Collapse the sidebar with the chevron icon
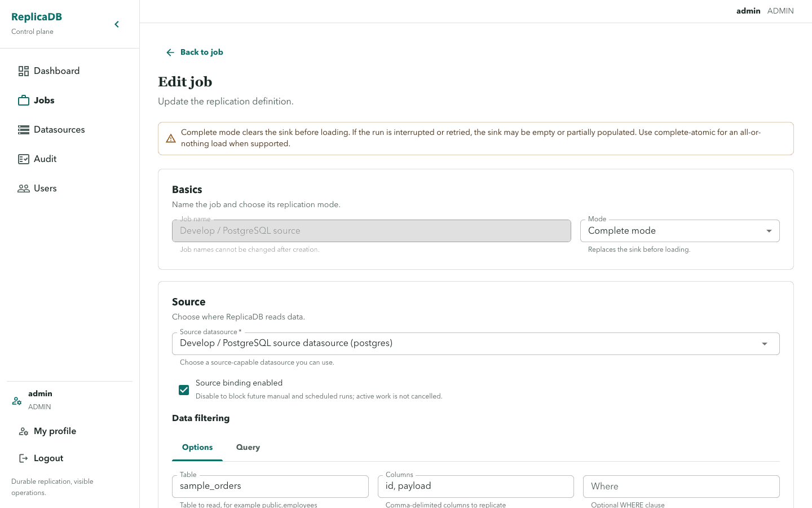812x508 pixels. 117,24
